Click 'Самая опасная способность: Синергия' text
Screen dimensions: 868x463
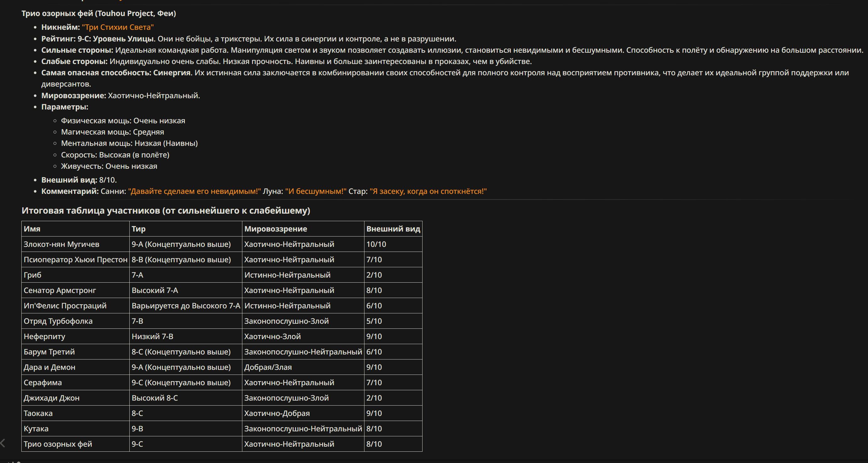coord(116,73)
